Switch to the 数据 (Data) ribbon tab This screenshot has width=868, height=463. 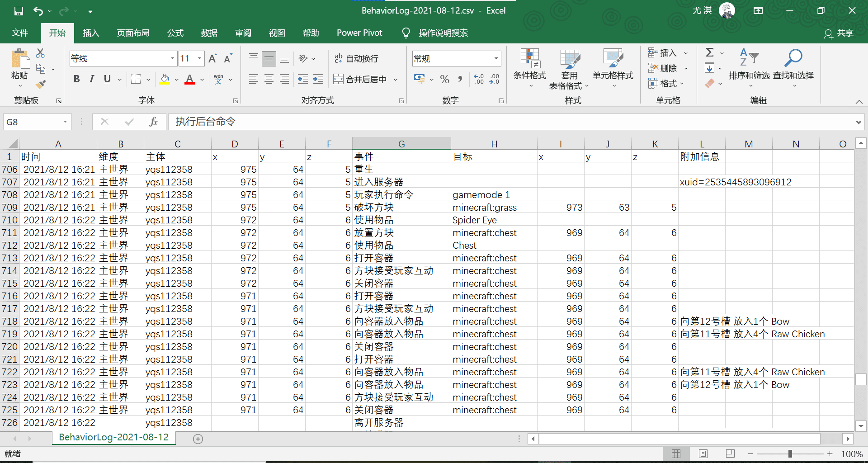209,33
